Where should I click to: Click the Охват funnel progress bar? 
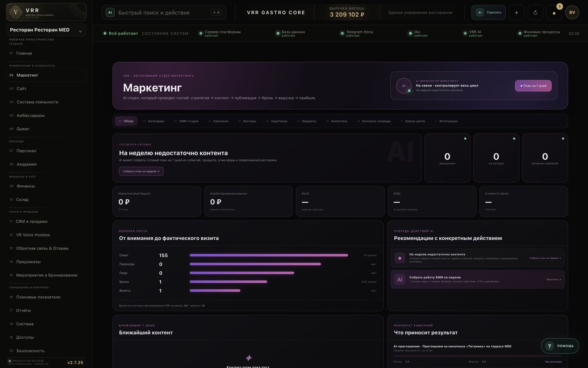269,255
